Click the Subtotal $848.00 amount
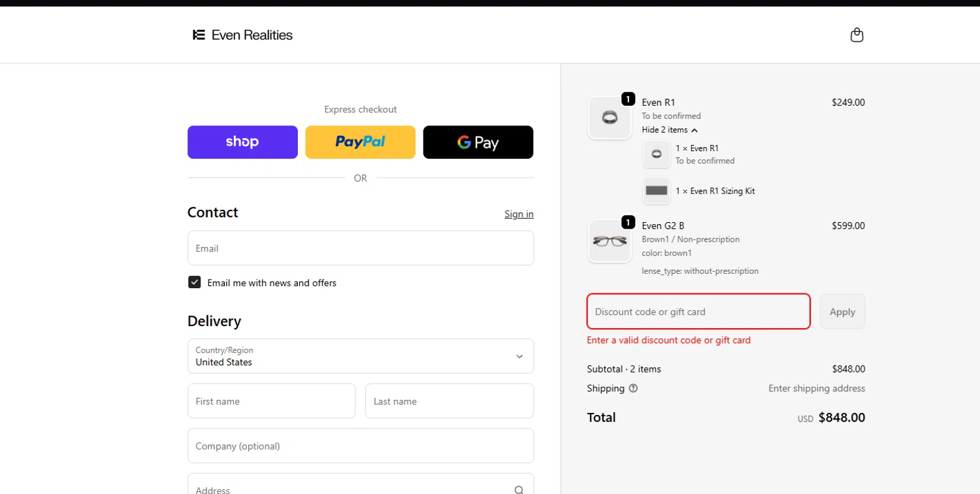 tap(848, 369)
